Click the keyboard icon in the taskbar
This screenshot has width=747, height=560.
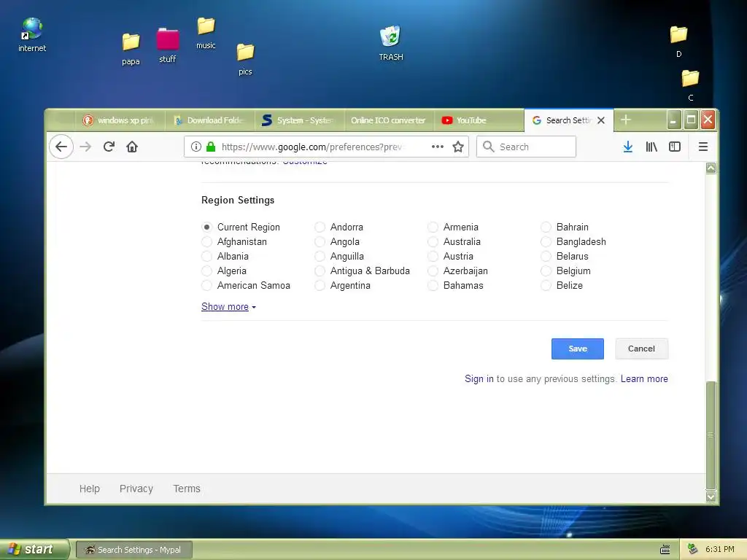(x=665, y=550)
